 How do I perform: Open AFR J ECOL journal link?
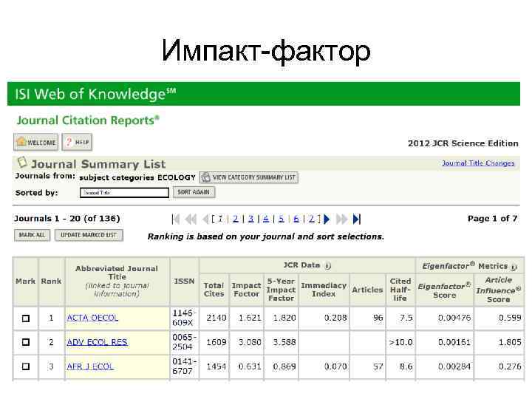(90, 366)
